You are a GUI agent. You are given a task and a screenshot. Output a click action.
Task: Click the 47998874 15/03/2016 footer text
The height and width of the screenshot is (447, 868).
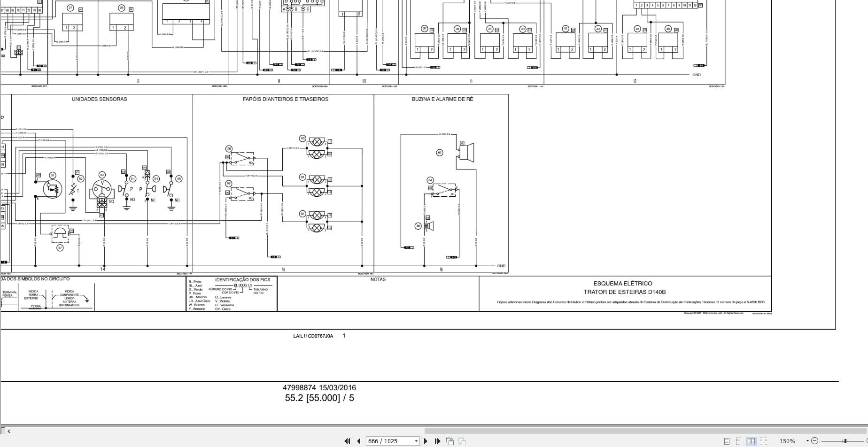(x=319, y=388)
